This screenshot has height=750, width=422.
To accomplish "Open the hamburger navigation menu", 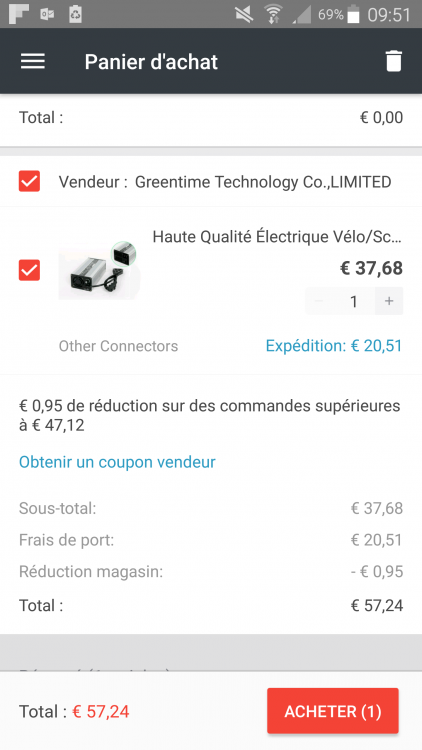I will (33, 61).
